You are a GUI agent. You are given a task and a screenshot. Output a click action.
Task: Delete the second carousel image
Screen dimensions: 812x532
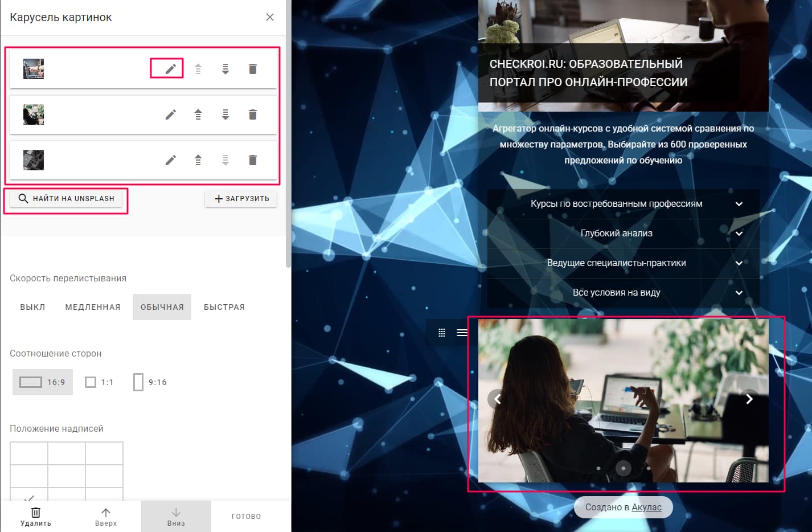pos(253,114)
